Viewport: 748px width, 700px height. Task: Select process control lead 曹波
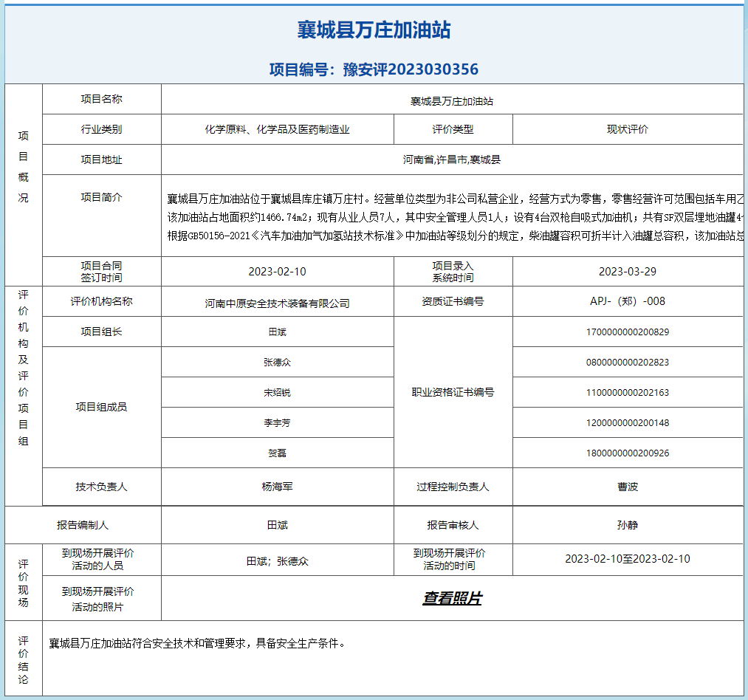point(628,487)
